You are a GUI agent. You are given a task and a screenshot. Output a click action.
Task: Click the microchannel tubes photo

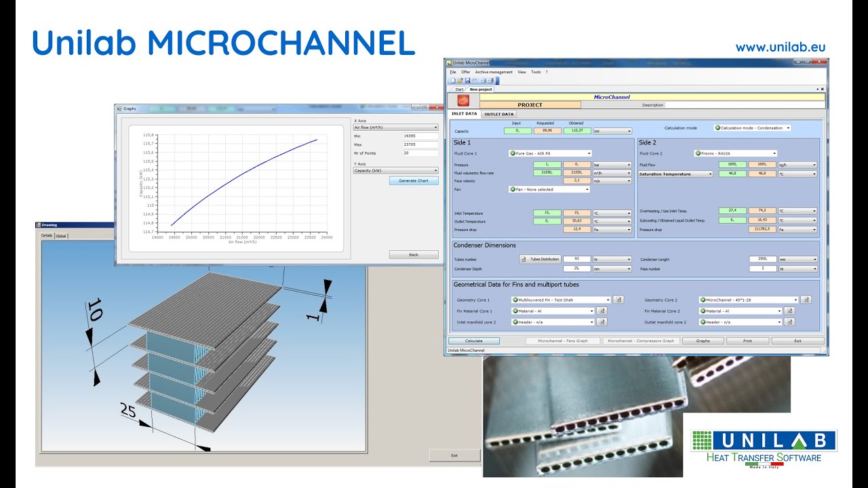click(x=636, y=416)
